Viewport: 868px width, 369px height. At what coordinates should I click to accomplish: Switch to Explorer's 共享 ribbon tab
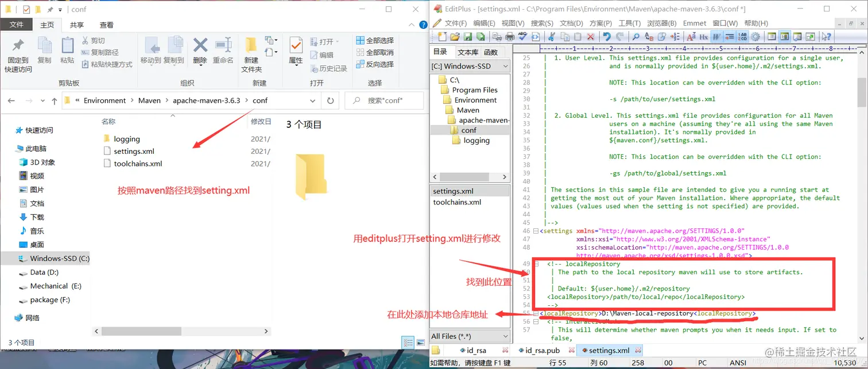pos(76,25)
